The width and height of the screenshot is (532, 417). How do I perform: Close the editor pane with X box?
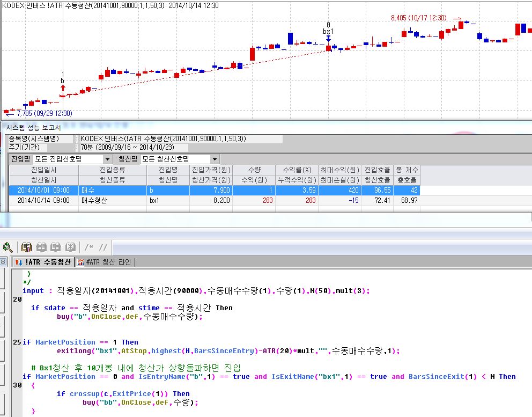pos(3,262)
